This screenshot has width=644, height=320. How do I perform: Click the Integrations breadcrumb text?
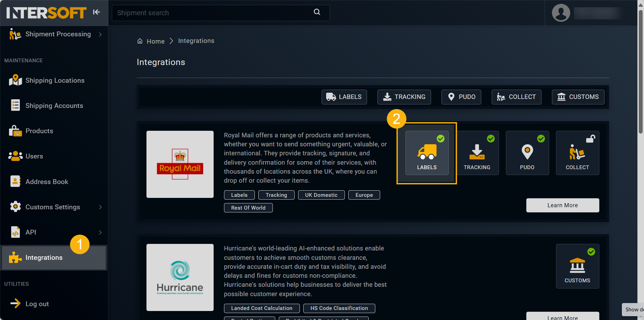pos(196,41)
